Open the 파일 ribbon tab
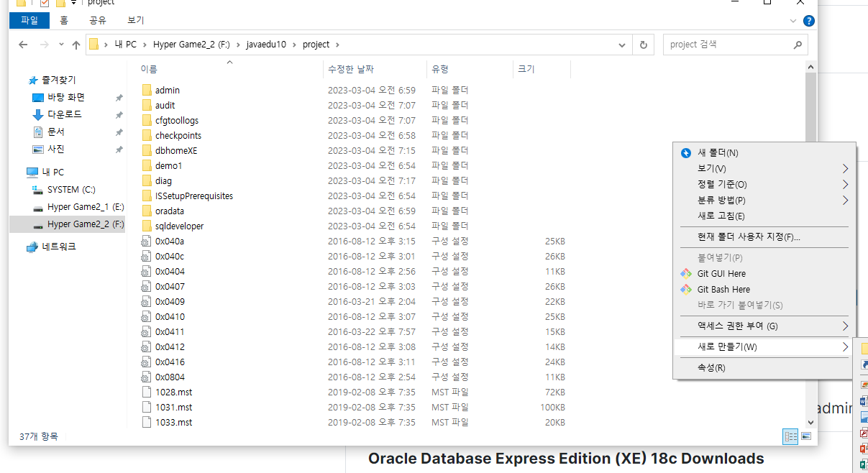Viewport: 868px width, 473px height. 29,21
